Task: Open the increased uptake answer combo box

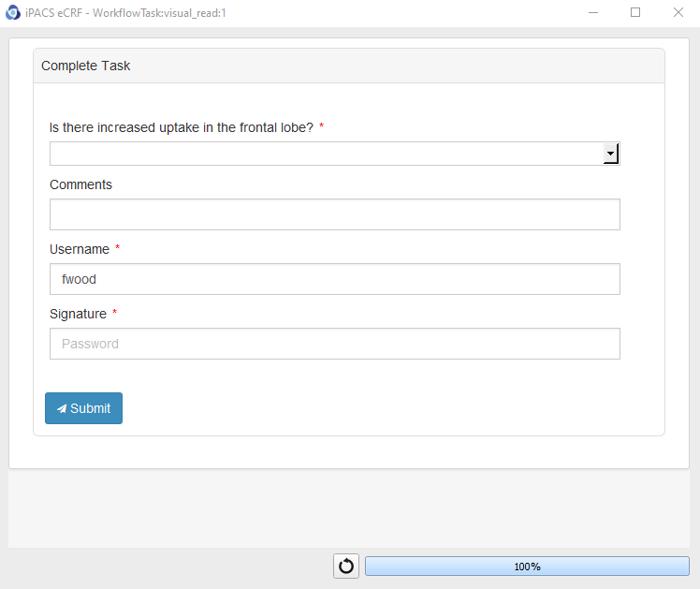Action: point(328,154)
